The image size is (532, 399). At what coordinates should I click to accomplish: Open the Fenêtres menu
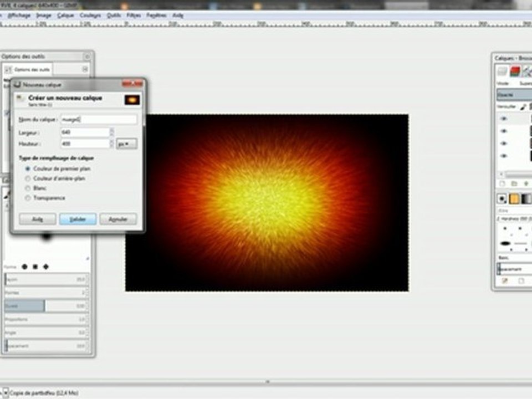click(x=156, y=16)
